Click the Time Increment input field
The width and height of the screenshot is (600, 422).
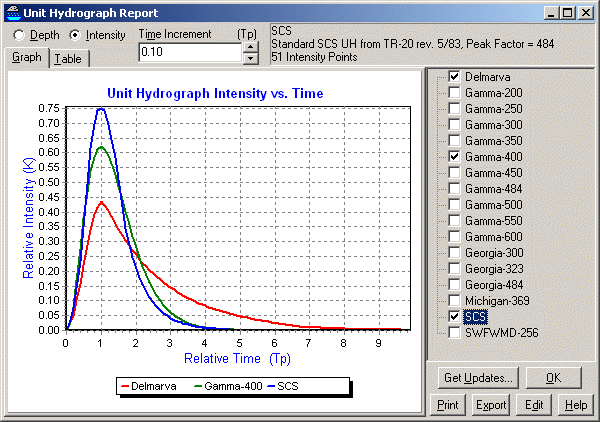(x=190, y=52)
